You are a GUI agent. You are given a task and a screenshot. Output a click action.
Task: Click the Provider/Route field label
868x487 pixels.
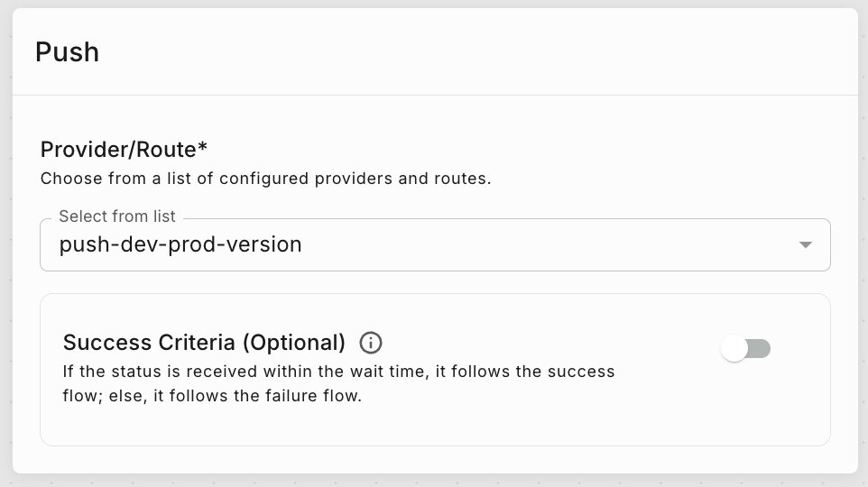pyautogui.click(x=117, y=149)
